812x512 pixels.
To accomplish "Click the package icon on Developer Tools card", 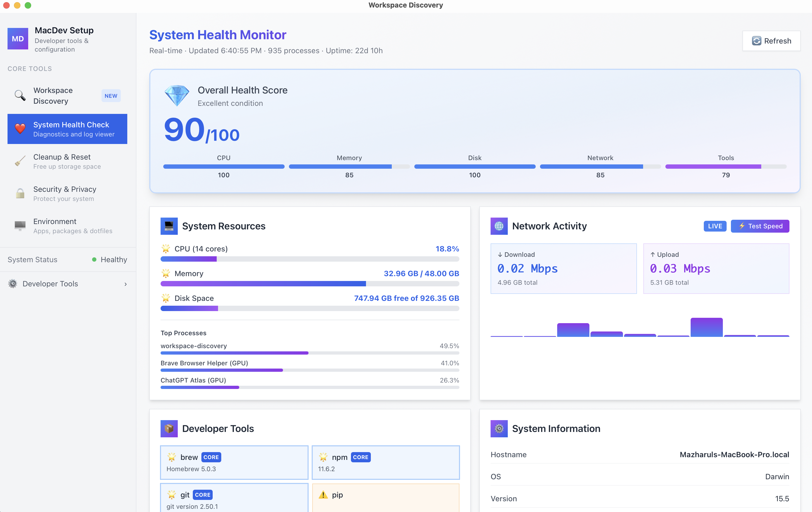I will click(169, 429).
